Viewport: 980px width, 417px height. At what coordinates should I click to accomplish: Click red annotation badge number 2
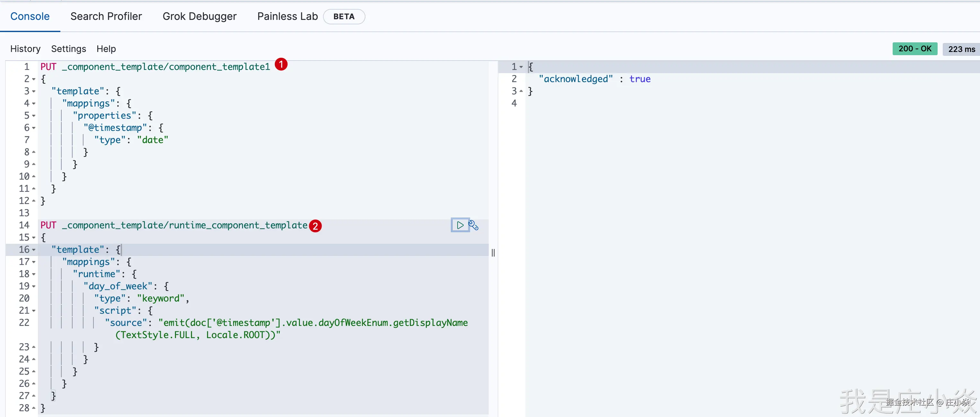(x=315, y=226)
